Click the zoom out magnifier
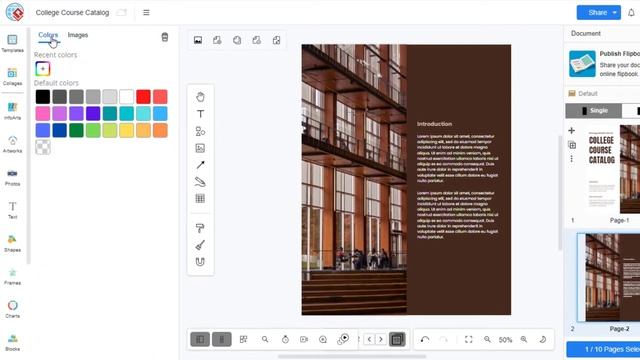Screen dimensions: 640x360 pyautogui.click(x=487, y=339)
